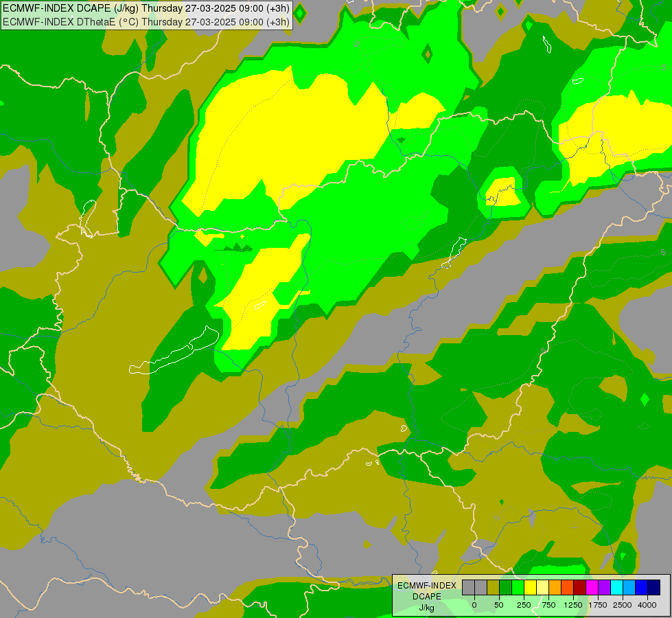This screenshot has width=672, height=618.
Task: Click the "DCAPE" label in the legend
Action: pos(427,597)
